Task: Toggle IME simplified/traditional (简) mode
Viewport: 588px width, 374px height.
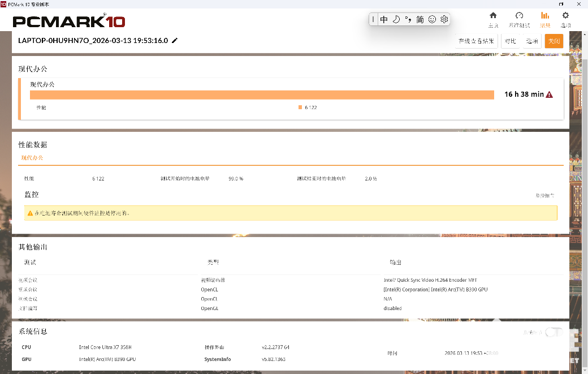Action: 420,19
